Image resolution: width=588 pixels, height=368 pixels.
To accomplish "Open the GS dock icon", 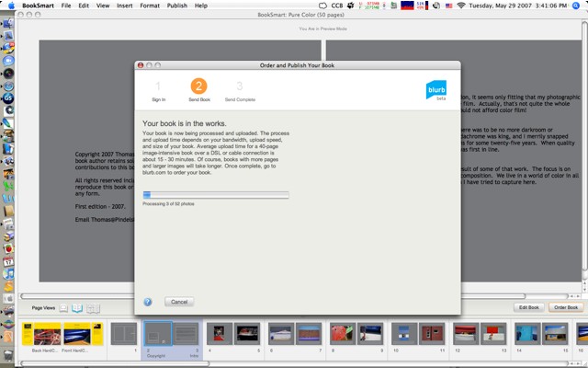I will pos(8,98).
